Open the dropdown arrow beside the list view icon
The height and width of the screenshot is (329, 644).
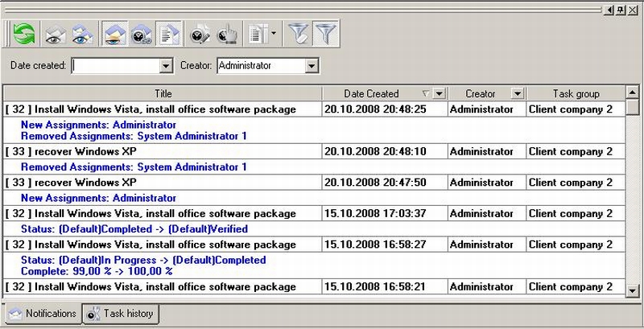pyautogui.click(x=274, y=34)
